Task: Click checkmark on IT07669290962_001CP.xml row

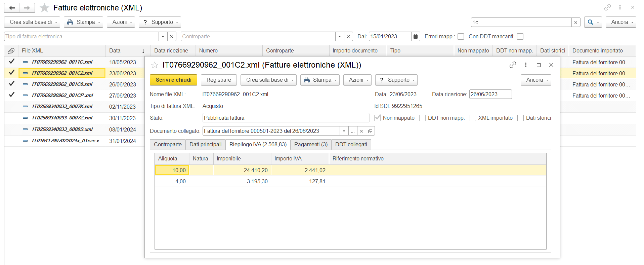Action: [12, 94]
